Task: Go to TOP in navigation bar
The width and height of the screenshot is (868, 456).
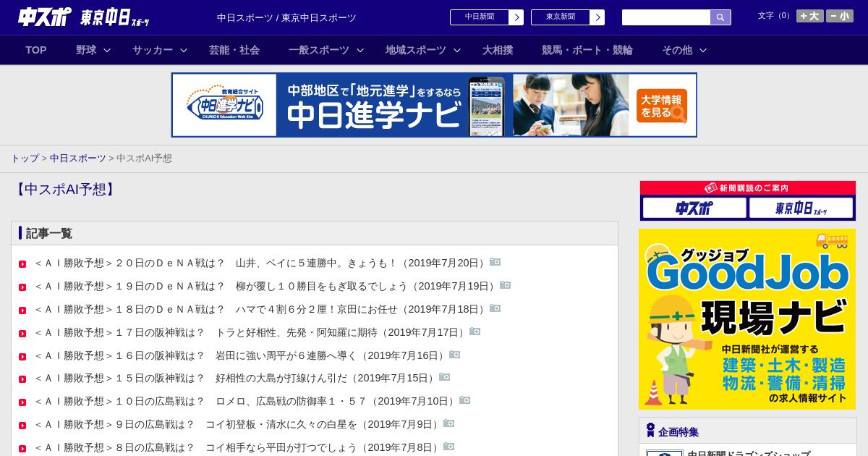Action: click(36, 50)
